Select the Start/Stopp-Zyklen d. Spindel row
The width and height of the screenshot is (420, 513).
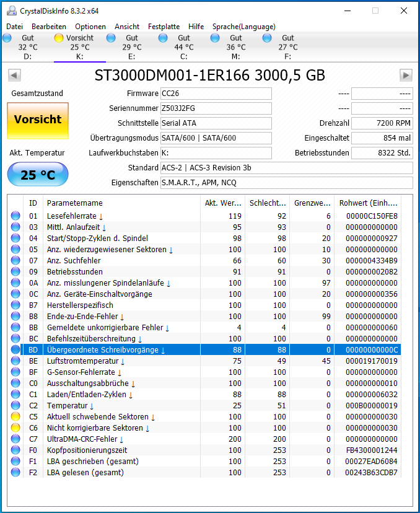[204, 238]
